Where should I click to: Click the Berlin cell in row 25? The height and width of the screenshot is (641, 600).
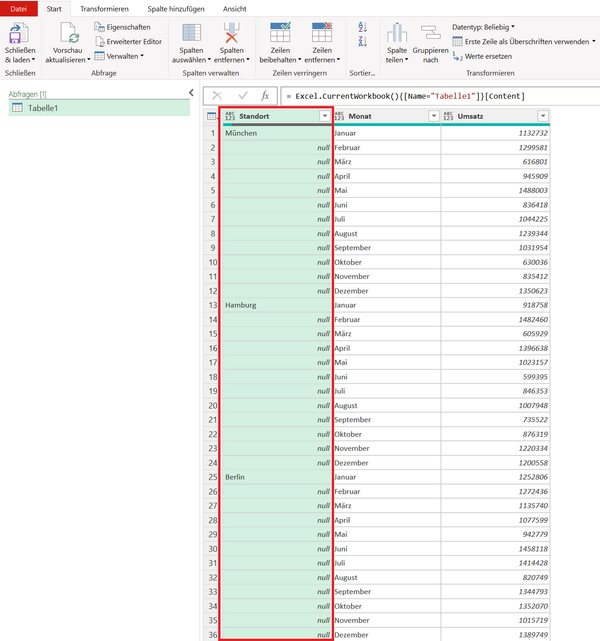(x=277, y=477)
